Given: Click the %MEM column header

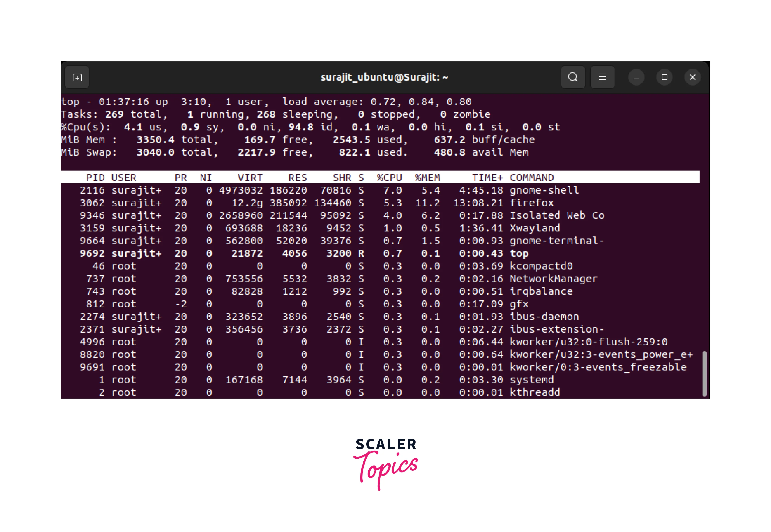Looking at the screenshot, I should pos(427,177).
